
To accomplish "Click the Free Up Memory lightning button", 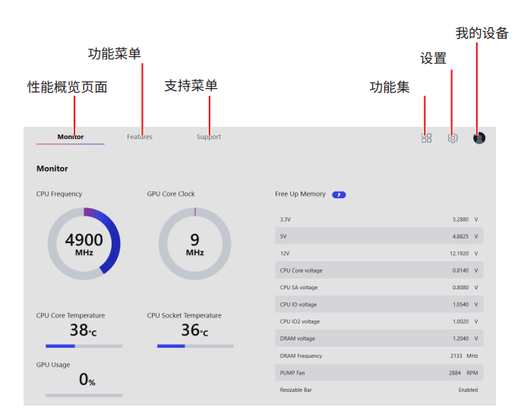I will tap(339, 194).
